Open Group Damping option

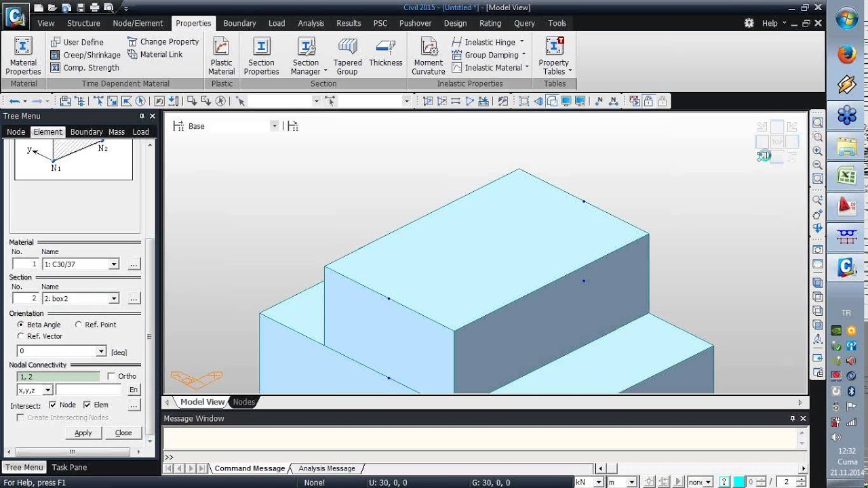tap(490, 55)
